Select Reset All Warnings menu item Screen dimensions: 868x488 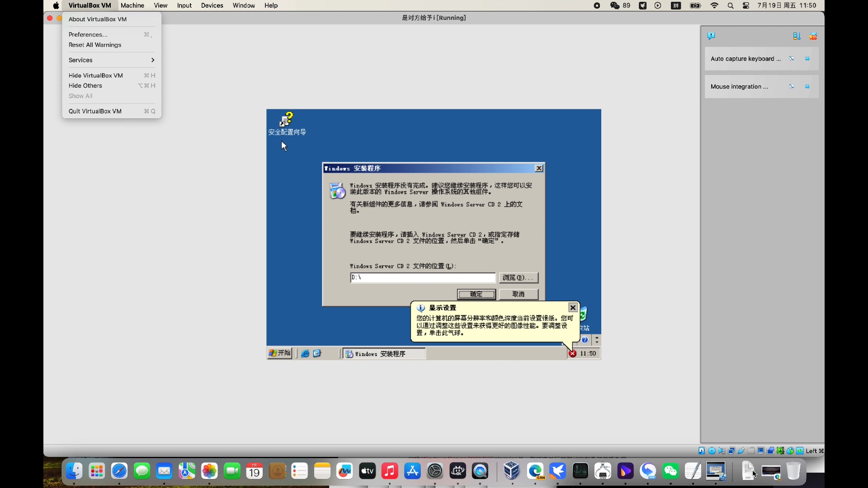click(x=112, y=45)
